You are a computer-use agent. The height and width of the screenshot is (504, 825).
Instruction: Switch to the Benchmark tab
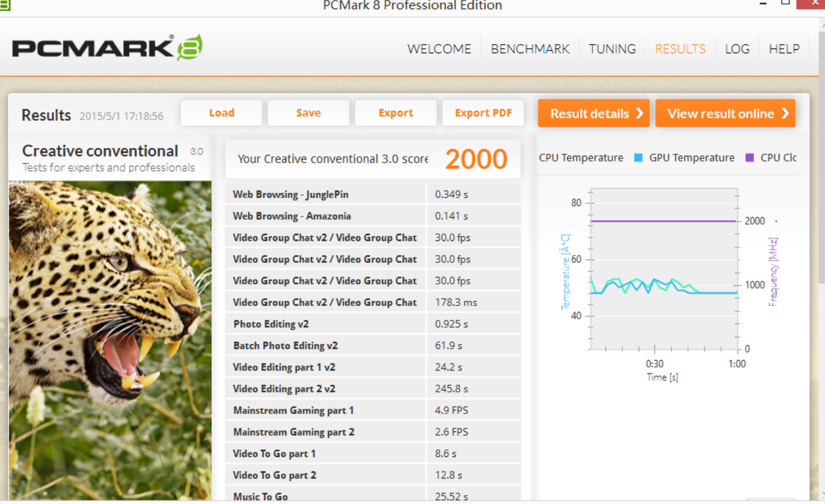(x=530, y=49)
